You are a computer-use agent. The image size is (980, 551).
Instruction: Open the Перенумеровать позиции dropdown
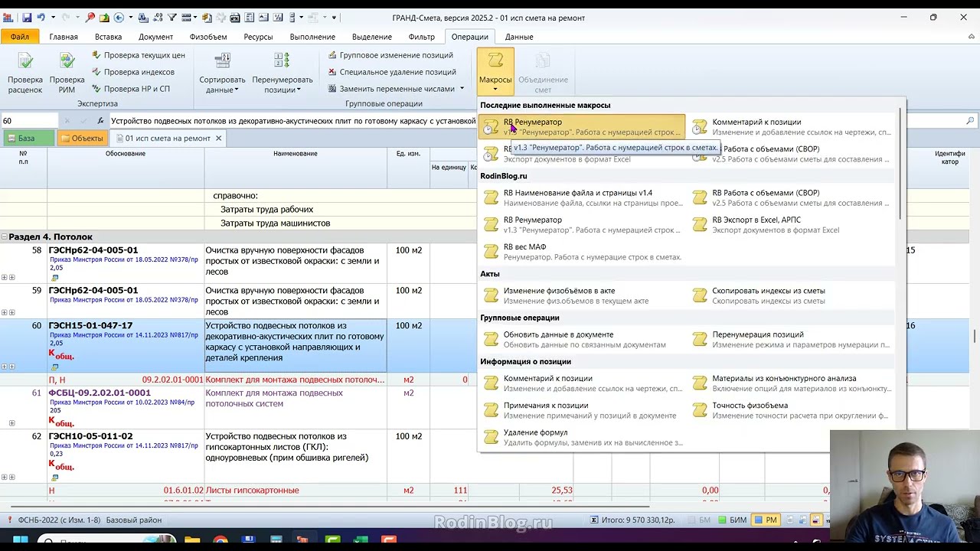click(282, 73)
